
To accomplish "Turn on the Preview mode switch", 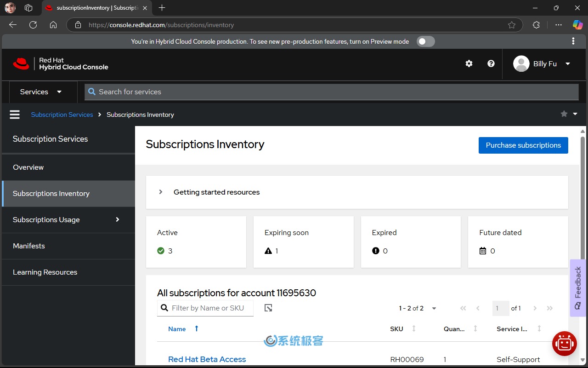I will point(426,41).
